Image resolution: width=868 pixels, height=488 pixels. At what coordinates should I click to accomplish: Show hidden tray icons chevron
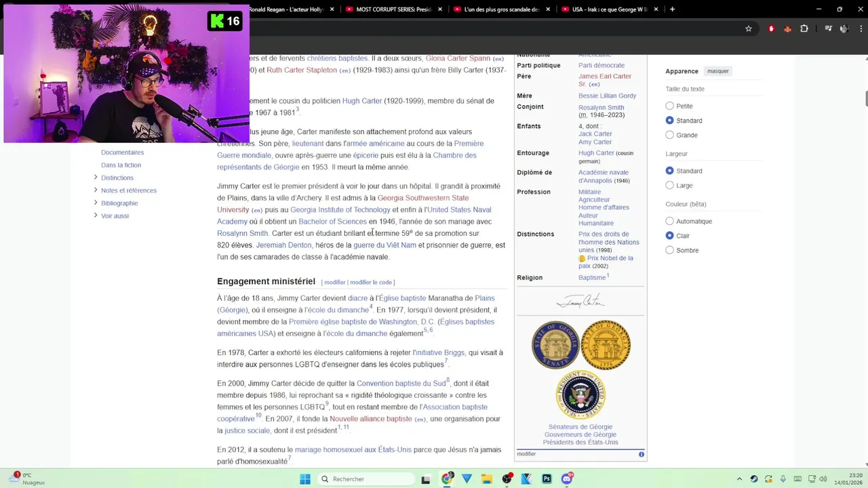[739, 479]
